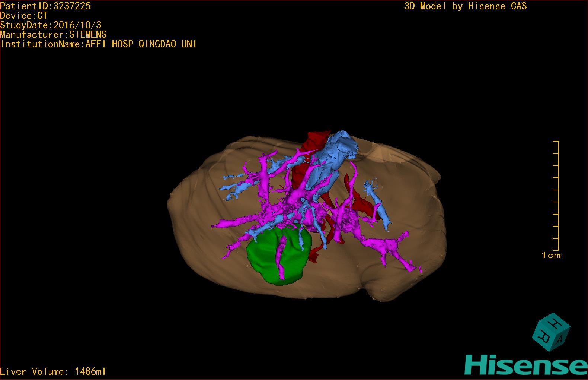
Task: Click the PatientID:3237225 text
Action: click(45, 6)
